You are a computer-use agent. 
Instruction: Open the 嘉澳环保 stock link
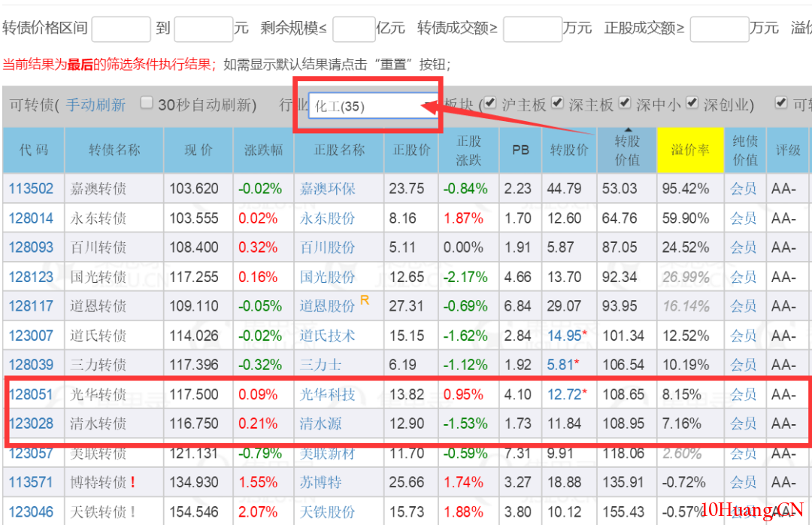(x=327, y=189)
